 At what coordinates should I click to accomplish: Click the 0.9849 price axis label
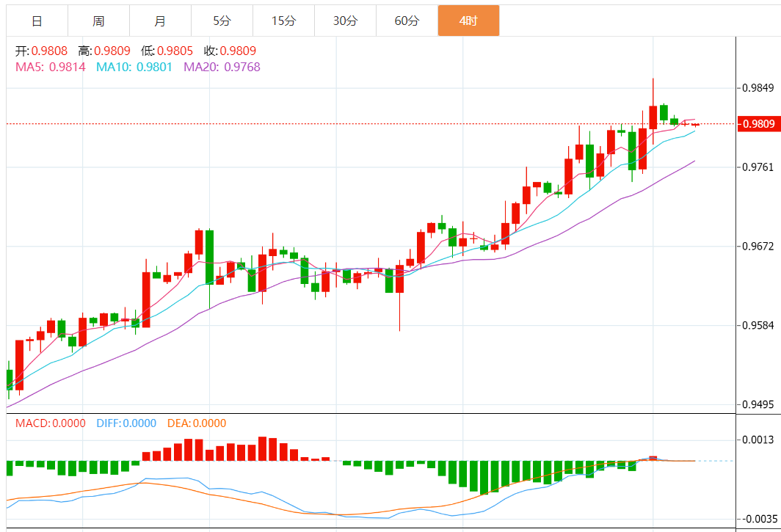758,89
